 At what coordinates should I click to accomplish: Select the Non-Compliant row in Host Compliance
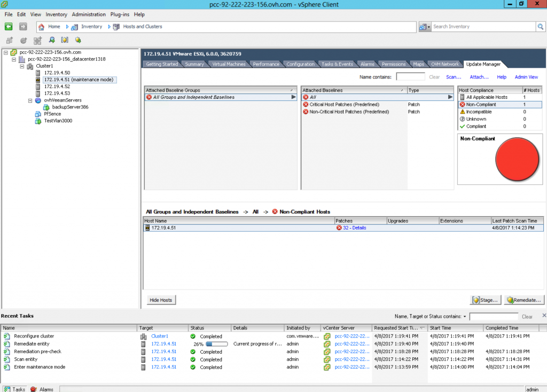499,105
